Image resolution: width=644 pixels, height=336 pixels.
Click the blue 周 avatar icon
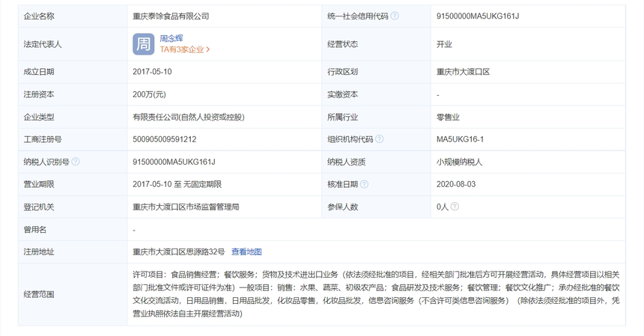(143, 44)
